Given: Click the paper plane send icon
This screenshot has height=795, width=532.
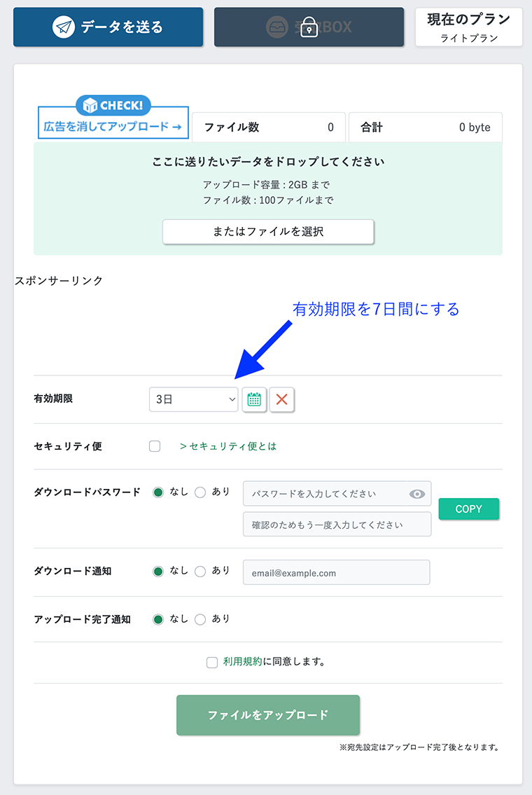Looking at the screenshot, I should 64,27.
